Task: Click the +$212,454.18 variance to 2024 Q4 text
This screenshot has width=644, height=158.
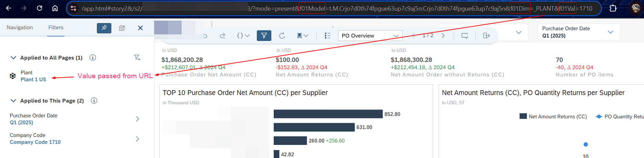Action: click(422, 67)
